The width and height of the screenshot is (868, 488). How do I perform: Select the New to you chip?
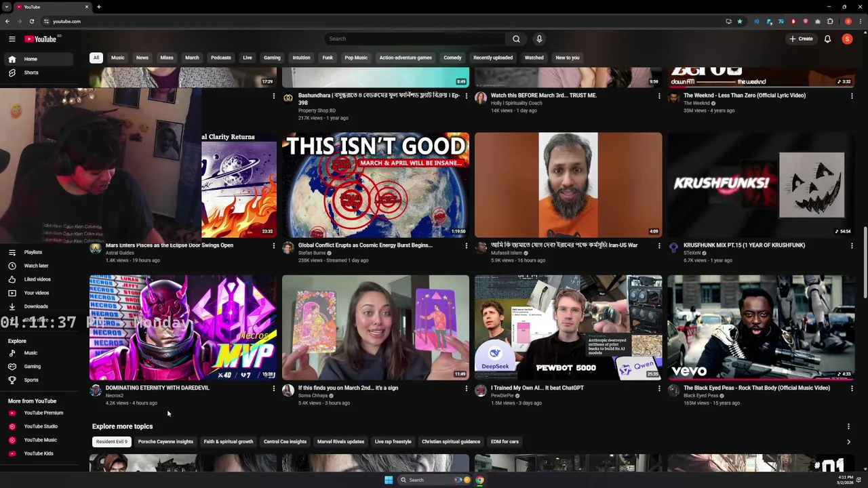pyautogui.click(x=568, y=58)
